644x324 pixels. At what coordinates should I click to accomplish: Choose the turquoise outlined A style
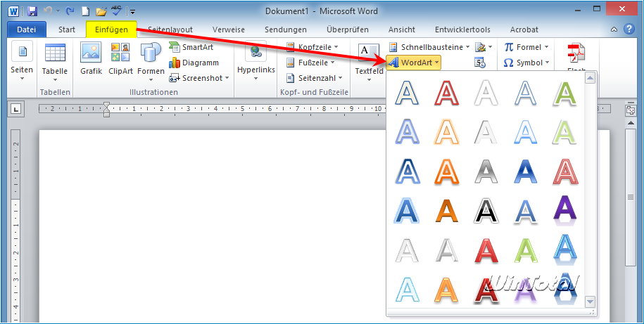click(407, 290)
